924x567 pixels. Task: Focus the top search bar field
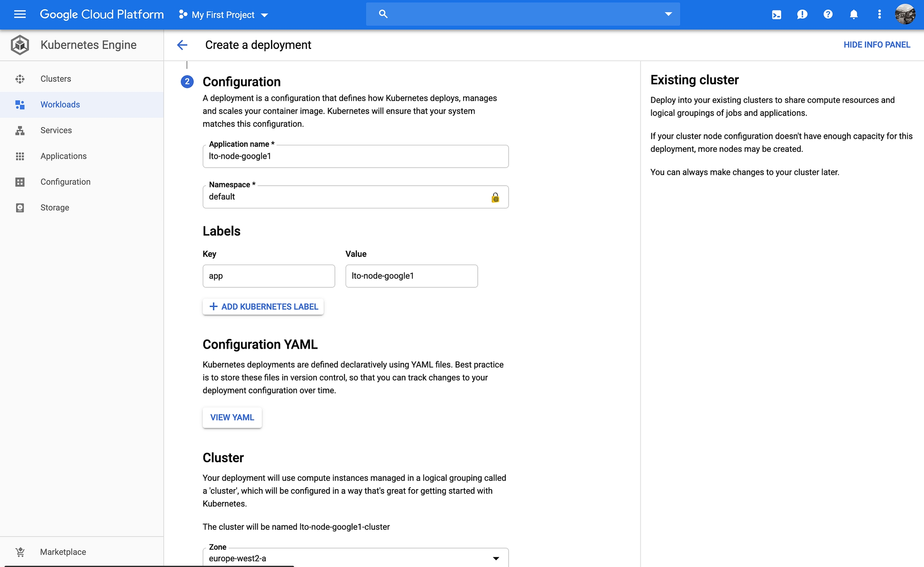pyautogui.click(x=523, y=14)
